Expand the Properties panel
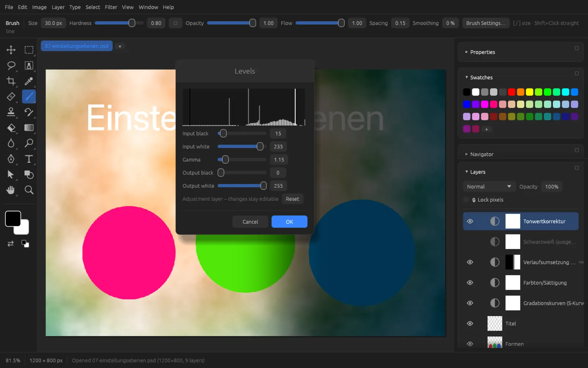The width and height of the screenshot is (588, 368). click(466, 52)
